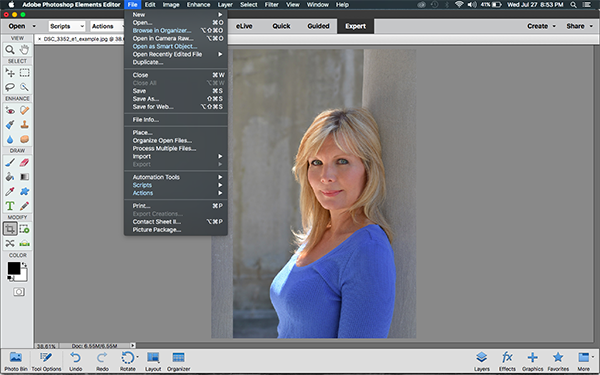Expand the Share dropdown
Screen dimensions: 600x375
(591, 26)
